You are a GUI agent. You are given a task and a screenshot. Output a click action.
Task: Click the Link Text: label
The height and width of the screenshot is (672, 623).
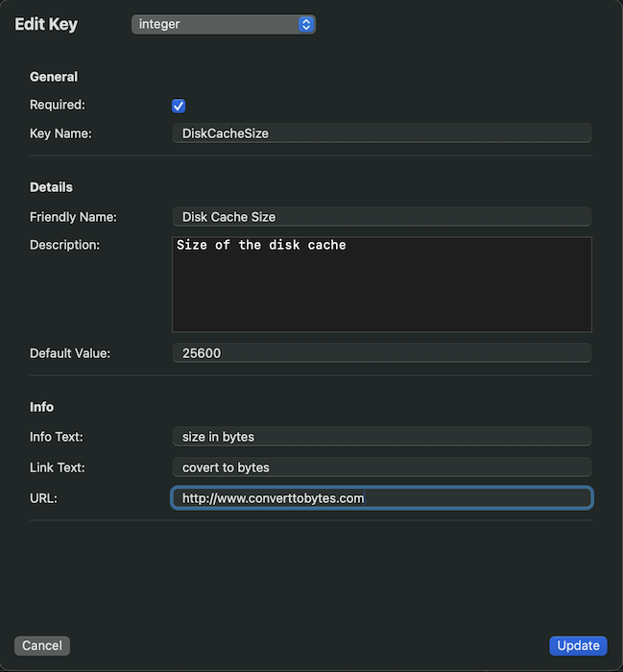(x=58, y=468)
